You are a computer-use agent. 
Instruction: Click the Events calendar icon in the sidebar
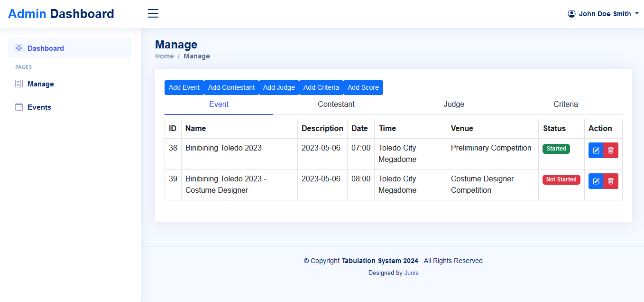(x=19, y=107)
